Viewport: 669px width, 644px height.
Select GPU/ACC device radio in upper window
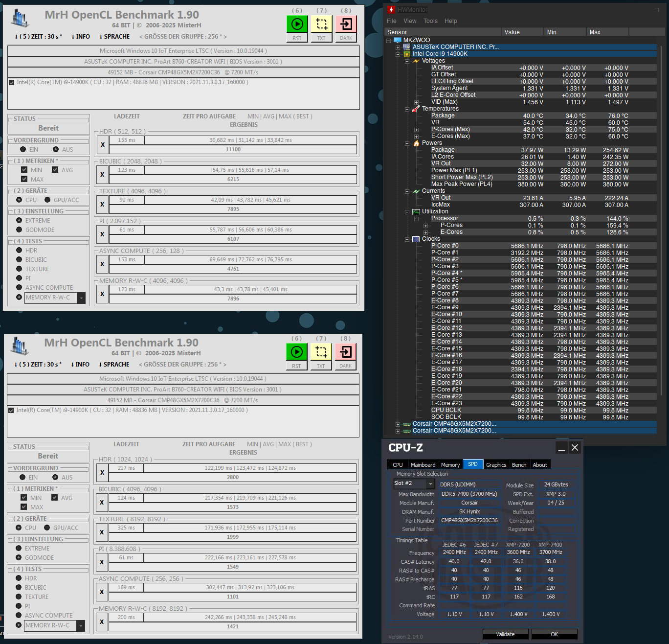coord(47,200)
